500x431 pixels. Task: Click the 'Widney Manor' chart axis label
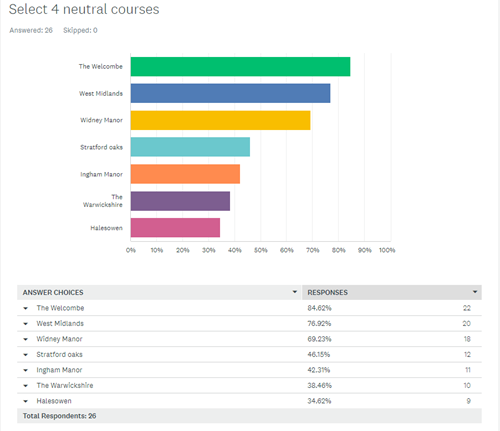pos(101,120)
